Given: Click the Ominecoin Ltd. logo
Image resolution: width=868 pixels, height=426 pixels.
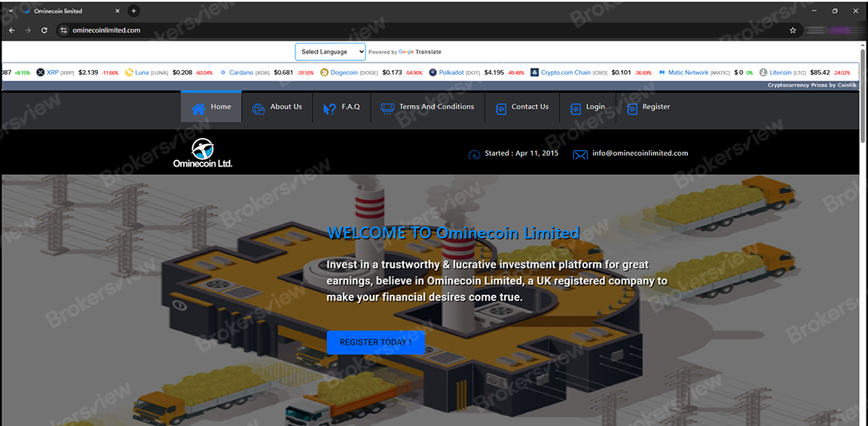Looking at the screenshot, I should pyautogui.click(x=203, y=153).
